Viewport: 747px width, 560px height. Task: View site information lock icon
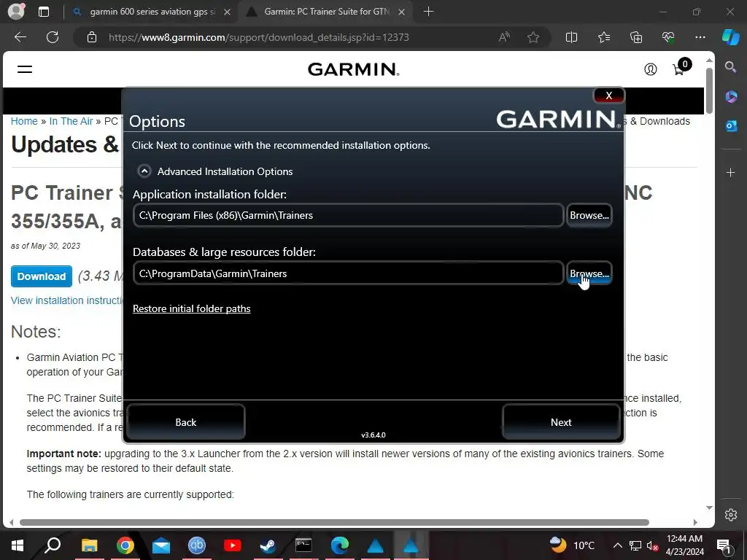point(92,37)
